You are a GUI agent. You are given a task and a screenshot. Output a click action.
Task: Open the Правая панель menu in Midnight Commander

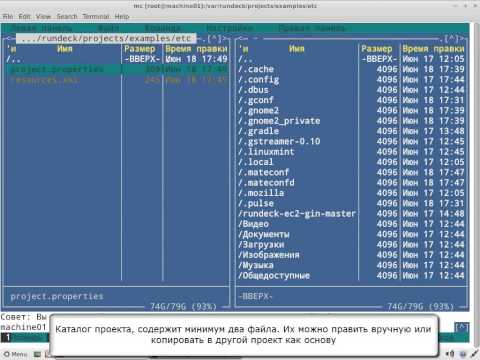coord(312,28)
